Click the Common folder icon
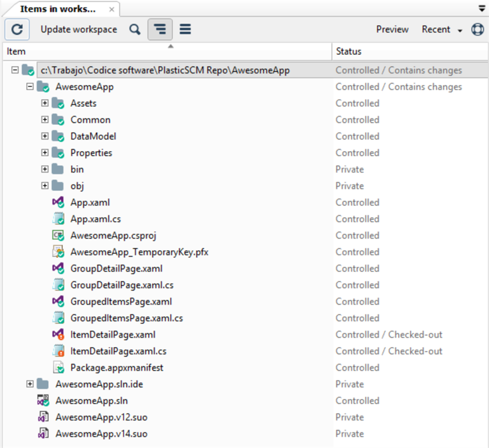 click(x=58, y=120)
